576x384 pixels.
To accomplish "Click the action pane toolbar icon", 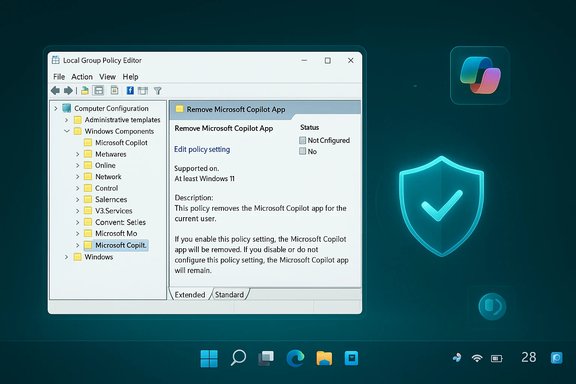I will coord(143,91).
